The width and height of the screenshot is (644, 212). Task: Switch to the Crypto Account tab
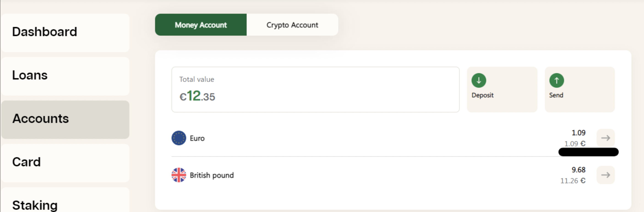pos(292,25)
